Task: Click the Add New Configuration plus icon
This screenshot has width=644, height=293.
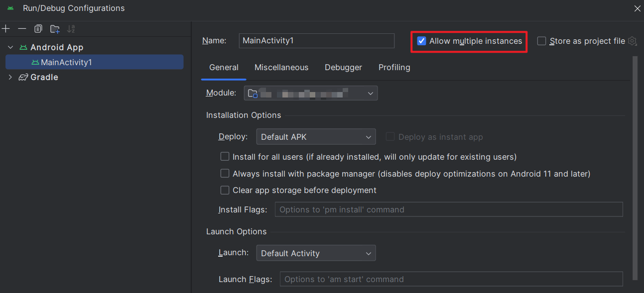Action: (6, 29)
